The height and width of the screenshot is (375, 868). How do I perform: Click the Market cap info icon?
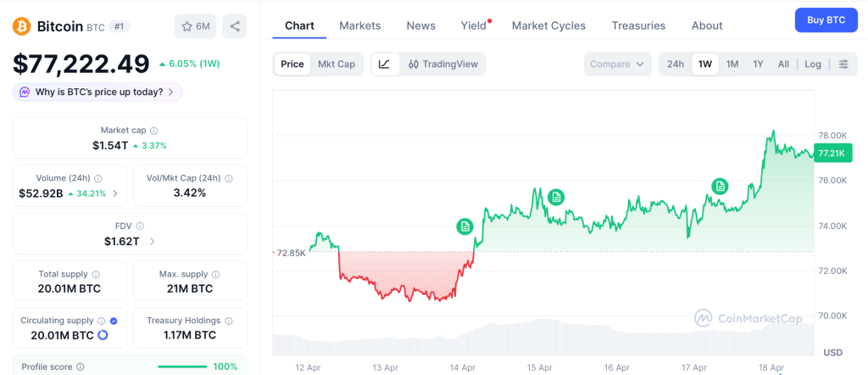[153, 131]
